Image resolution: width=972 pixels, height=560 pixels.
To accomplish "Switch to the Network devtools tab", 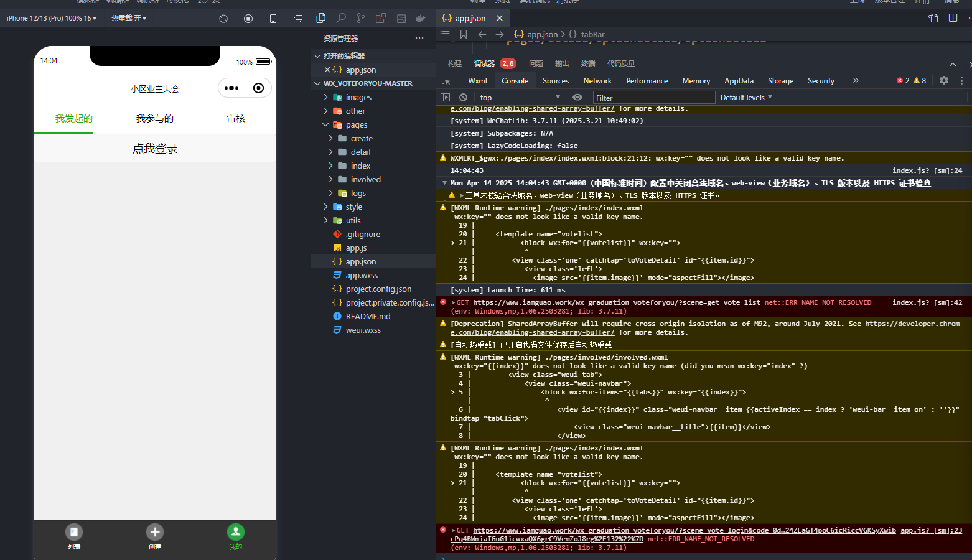I will coord(597,81).
